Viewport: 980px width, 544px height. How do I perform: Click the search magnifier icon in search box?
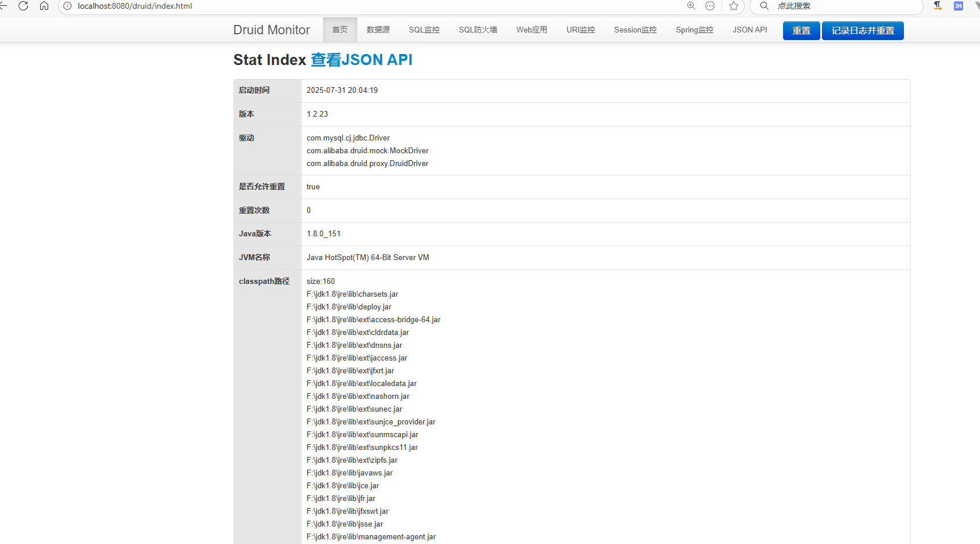764,6
